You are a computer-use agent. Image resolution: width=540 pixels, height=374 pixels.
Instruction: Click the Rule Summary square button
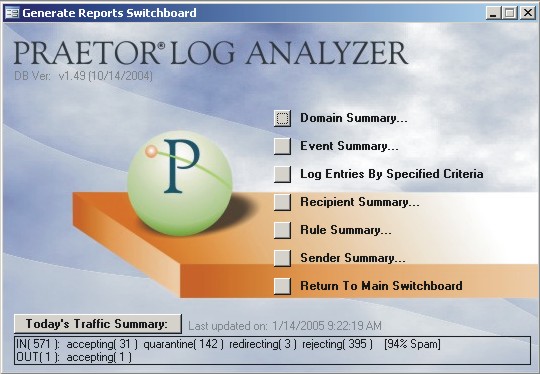pos(282,230)
